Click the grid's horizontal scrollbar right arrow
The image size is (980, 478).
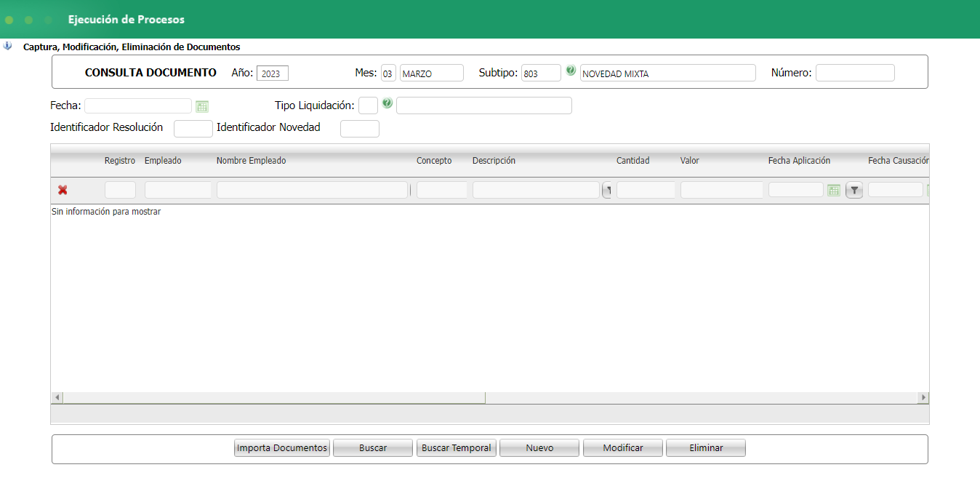tap(923, 398)
